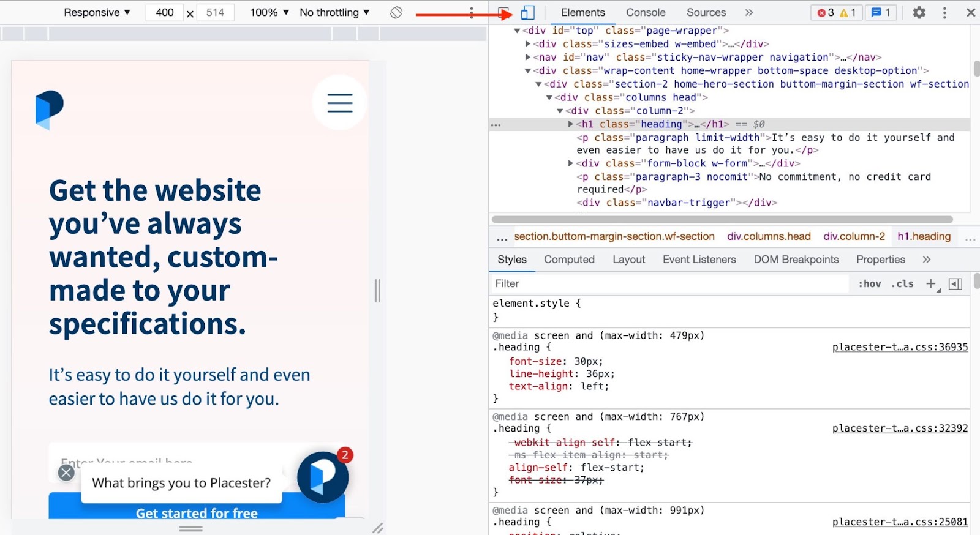Open the placester css:25081 source link
Screen dimensions: 980x535
click(x=900, y=522)
